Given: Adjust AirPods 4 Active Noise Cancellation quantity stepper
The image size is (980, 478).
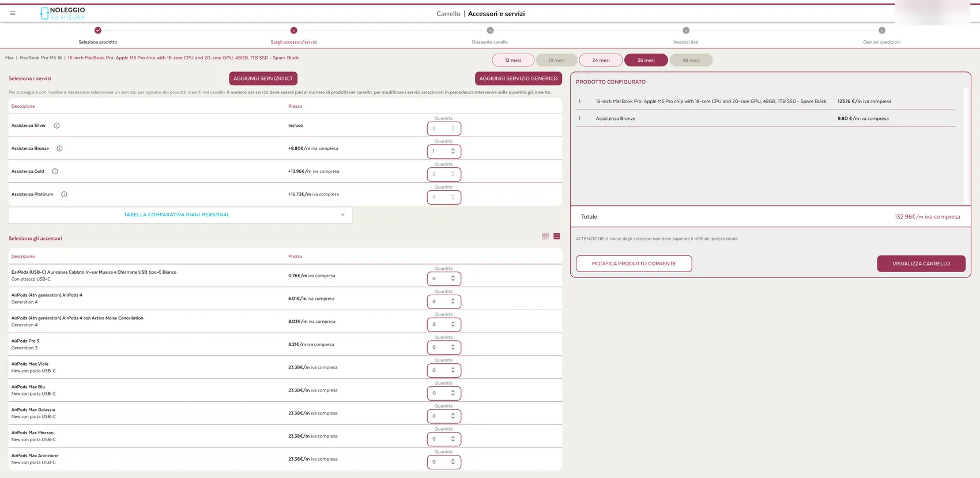Looking at the screenshot, I should (453, 325).
